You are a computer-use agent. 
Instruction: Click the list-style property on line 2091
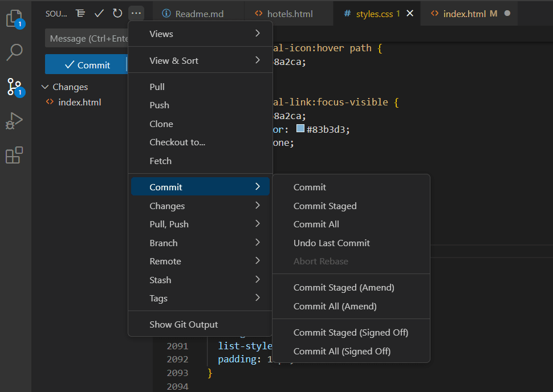tap(245, 346)
